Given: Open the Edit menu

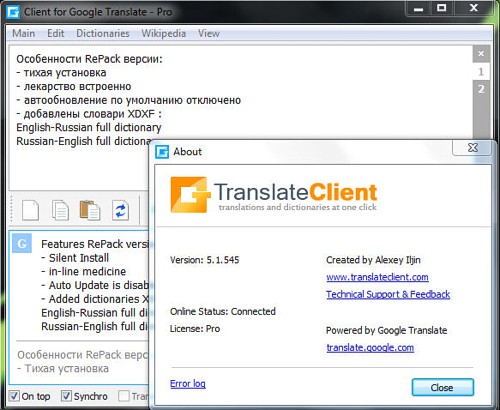Looking at the screenshot, I should click(56, 33).
